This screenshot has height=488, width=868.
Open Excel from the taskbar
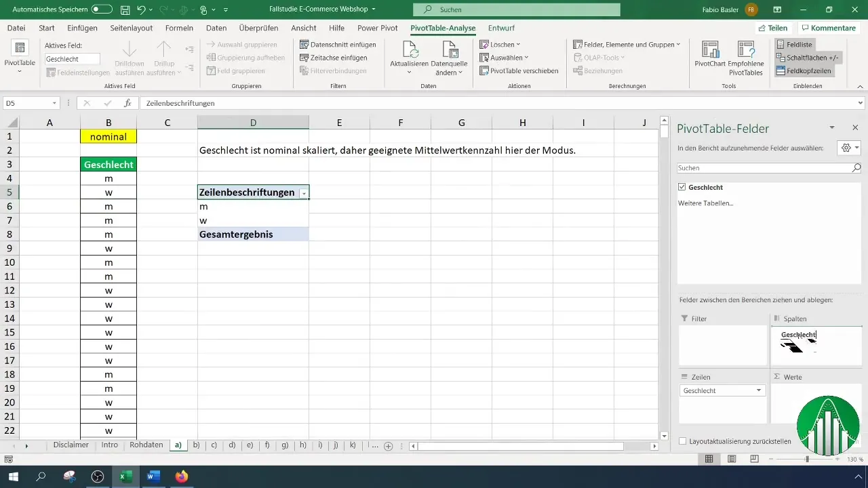[x=125, y=476]
